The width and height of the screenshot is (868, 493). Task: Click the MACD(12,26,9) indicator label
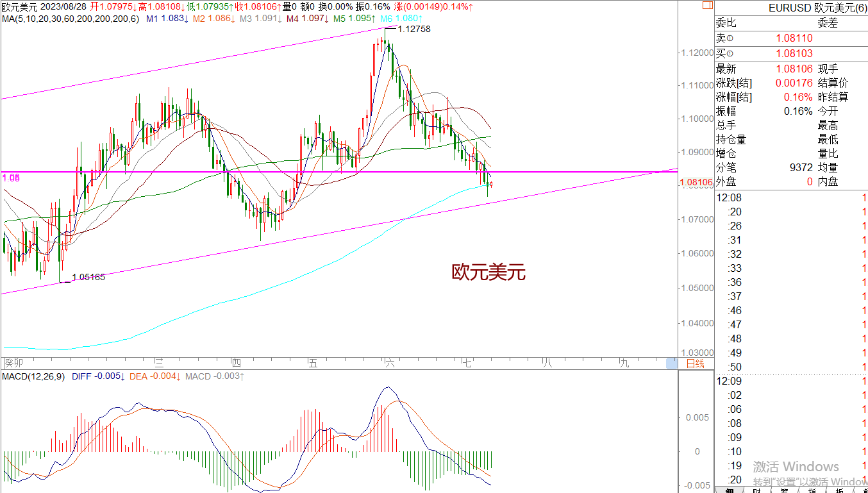[34, 376]
